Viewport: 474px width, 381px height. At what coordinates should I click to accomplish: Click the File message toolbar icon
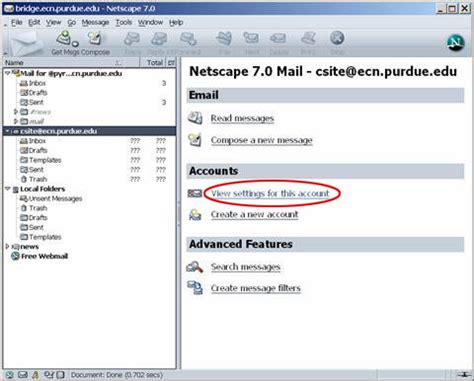click(x=224, y=38)
